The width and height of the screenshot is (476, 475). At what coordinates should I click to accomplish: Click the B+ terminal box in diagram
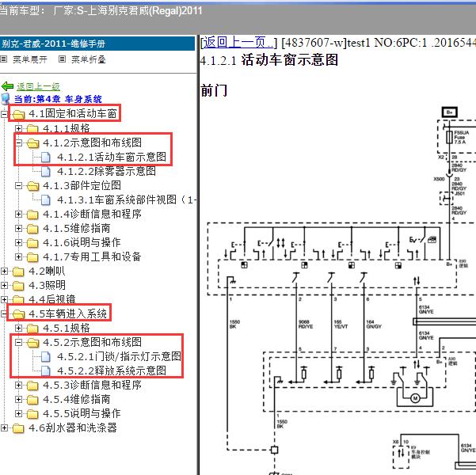tap(450, 112)
